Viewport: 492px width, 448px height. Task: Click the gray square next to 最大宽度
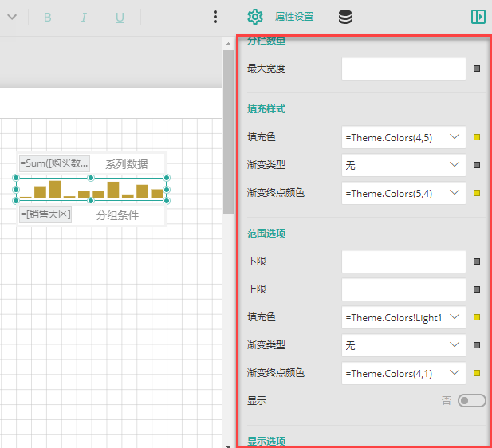point(477,69)
